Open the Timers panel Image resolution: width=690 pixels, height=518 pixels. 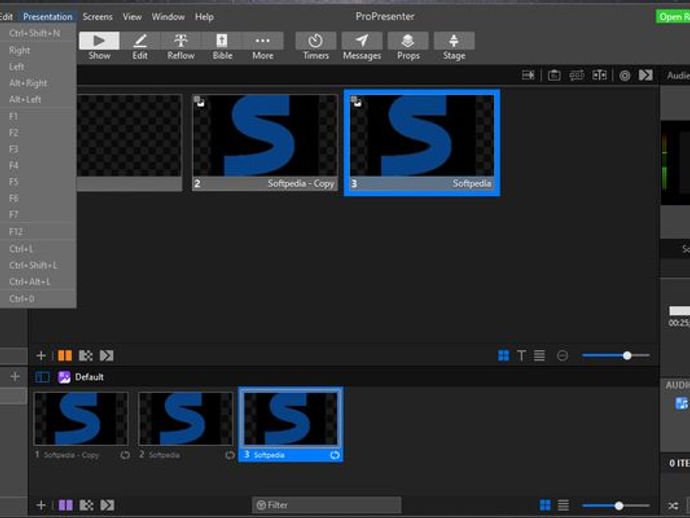coord(316,46)
